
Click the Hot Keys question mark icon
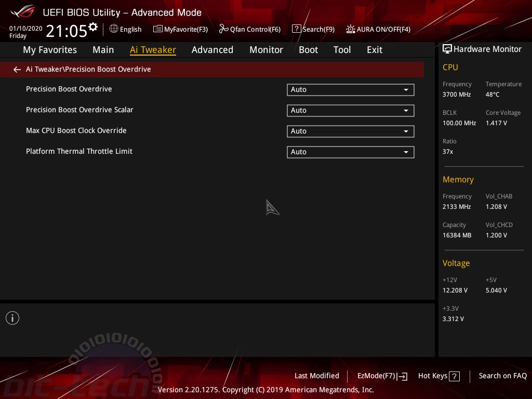tap(454, 376)
